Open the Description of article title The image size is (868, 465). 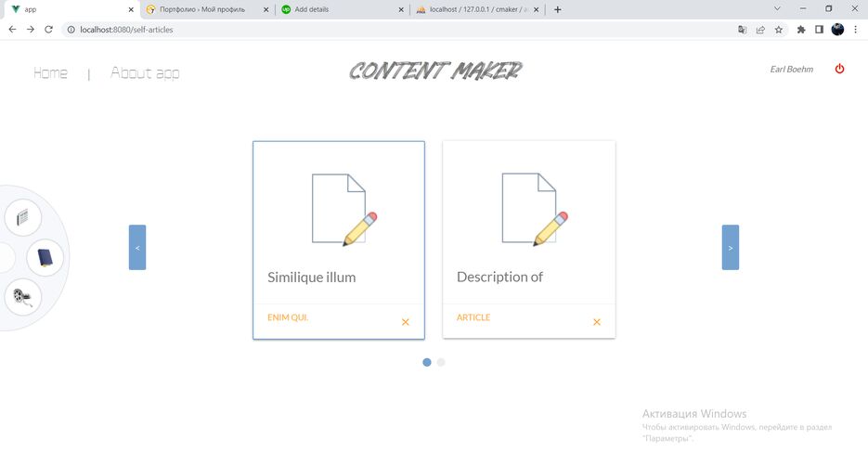[x=499, y=277]
